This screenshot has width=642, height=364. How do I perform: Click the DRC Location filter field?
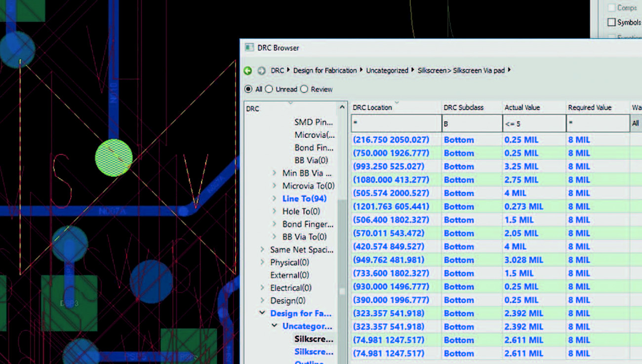396,123
